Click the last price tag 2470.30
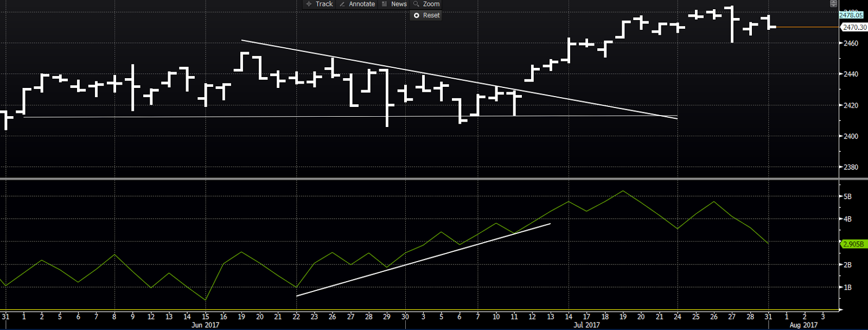 coord(854,27)
